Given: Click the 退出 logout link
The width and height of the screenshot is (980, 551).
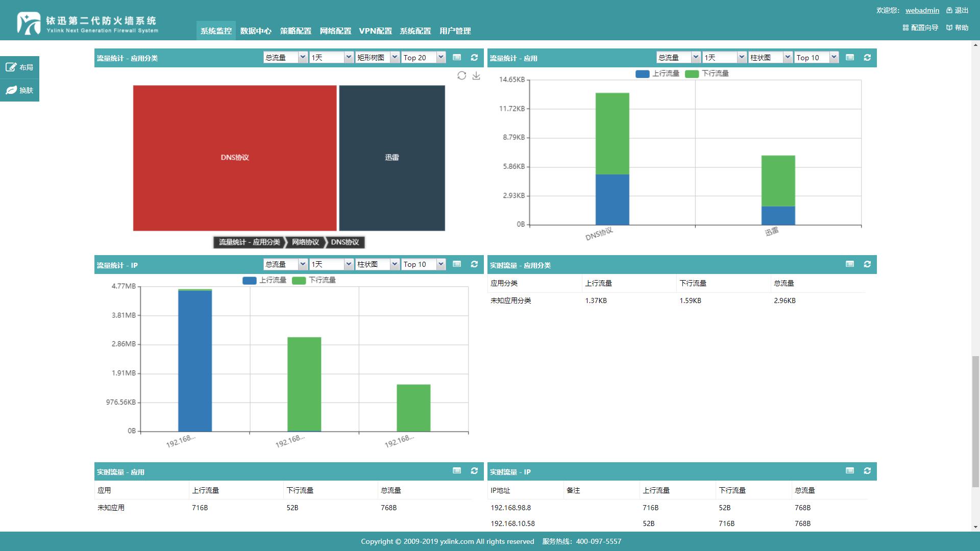Looking at the screenshot, I should click(957, 10).
